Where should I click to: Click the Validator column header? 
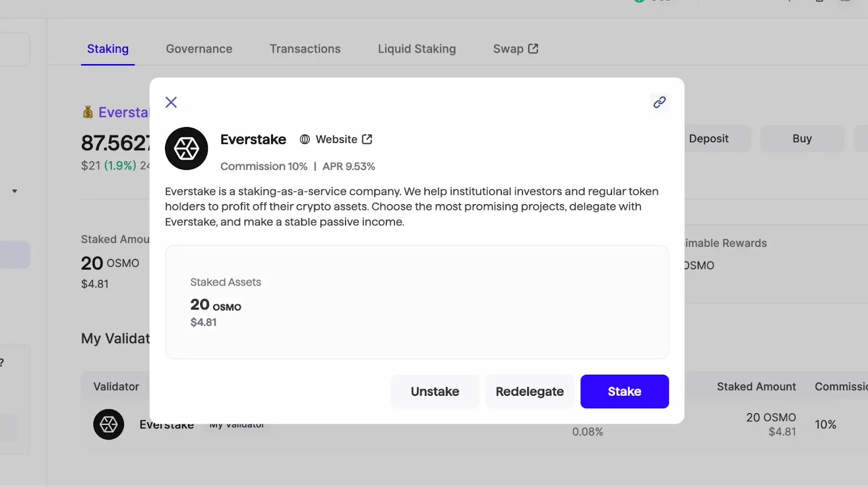tap(116, 387)
